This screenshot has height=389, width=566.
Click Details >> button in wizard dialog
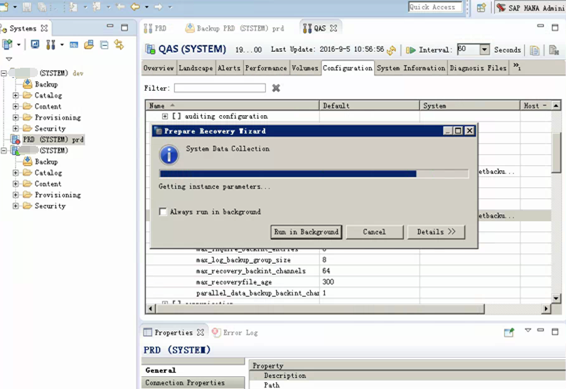(x=436, y=232)
